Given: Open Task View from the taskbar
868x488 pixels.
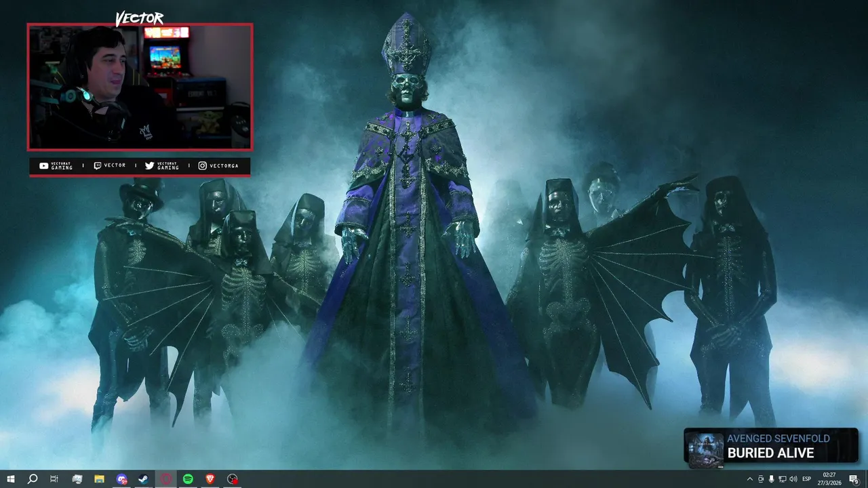Looking at the screenshot, I should (54, 479).
